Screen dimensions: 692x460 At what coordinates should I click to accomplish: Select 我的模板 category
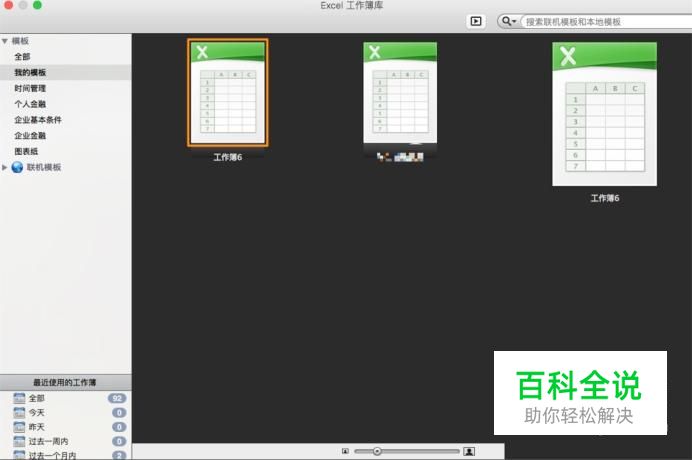tap(30, 72)
